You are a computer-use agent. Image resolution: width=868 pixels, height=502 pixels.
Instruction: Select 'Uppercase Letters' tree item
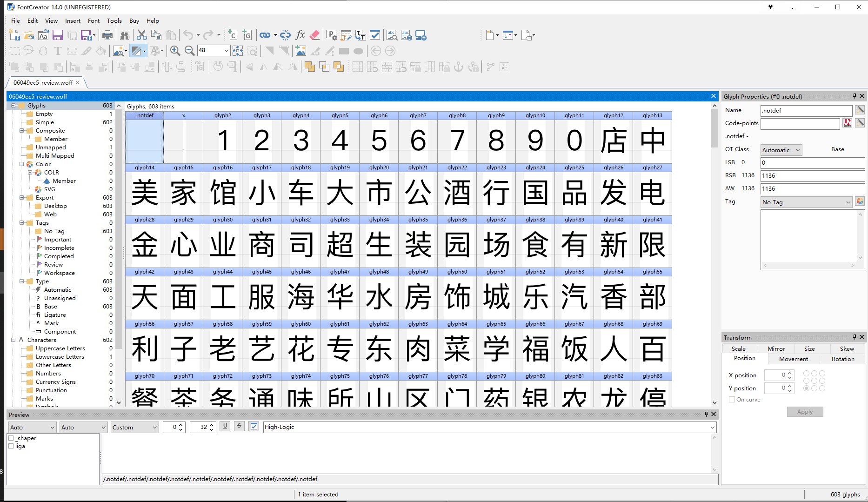[x=60, y=348]
